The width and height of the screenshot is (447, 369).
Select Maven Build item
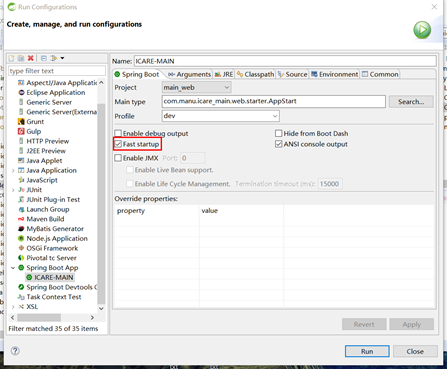(x=45, y=219)
